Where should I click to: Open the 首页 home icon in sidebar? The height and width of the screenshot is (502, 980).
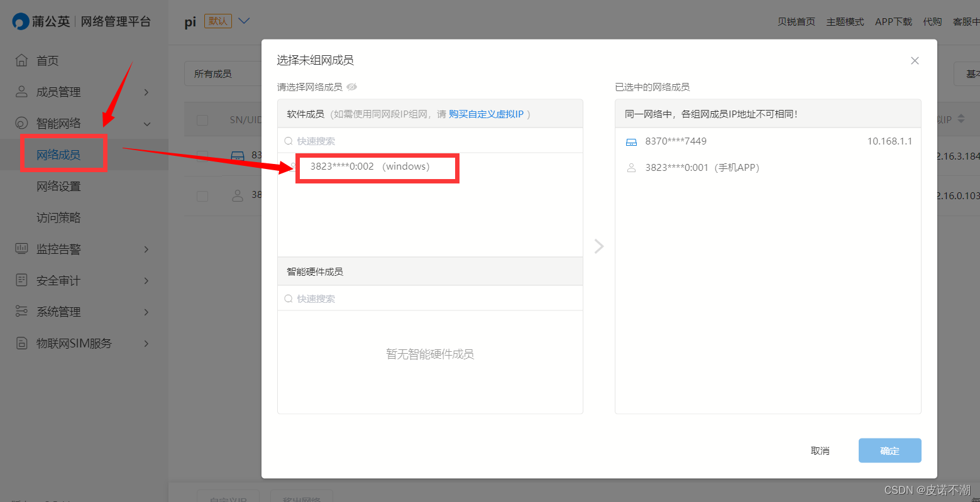21,60
